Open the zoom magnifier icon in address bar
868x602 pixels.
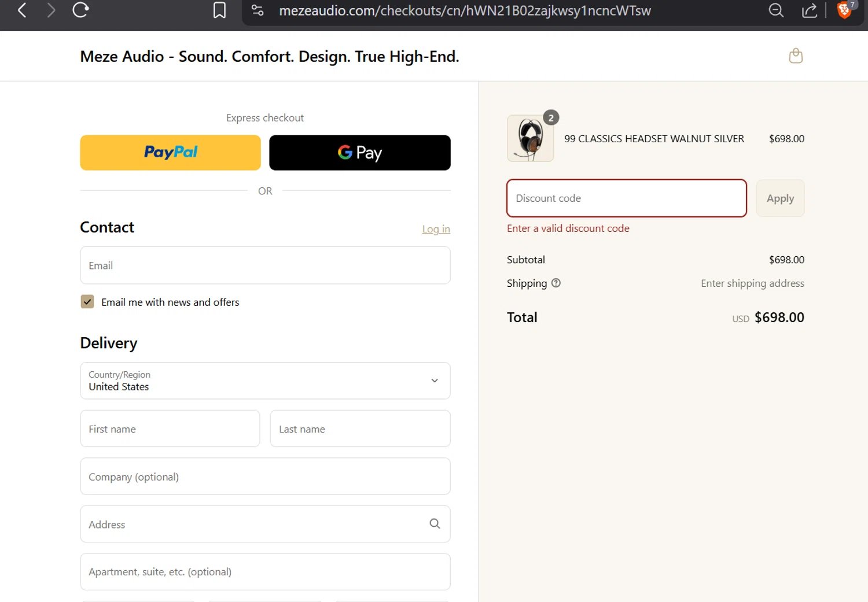coord(776,10)
